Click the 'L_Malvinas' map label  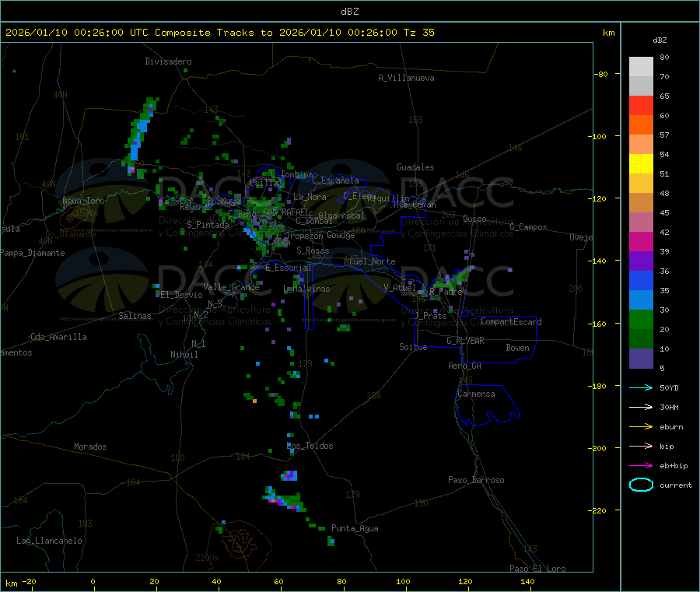click(306, 289)
